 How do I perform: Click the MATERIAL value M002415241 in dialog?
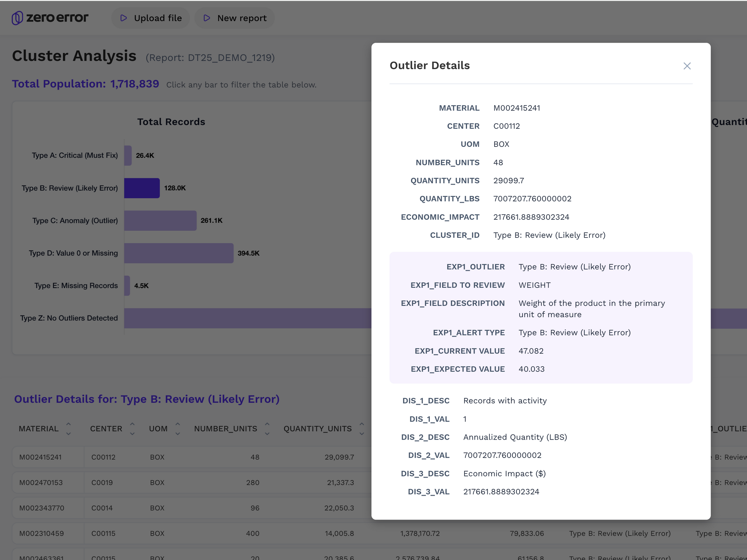point(516,108)
